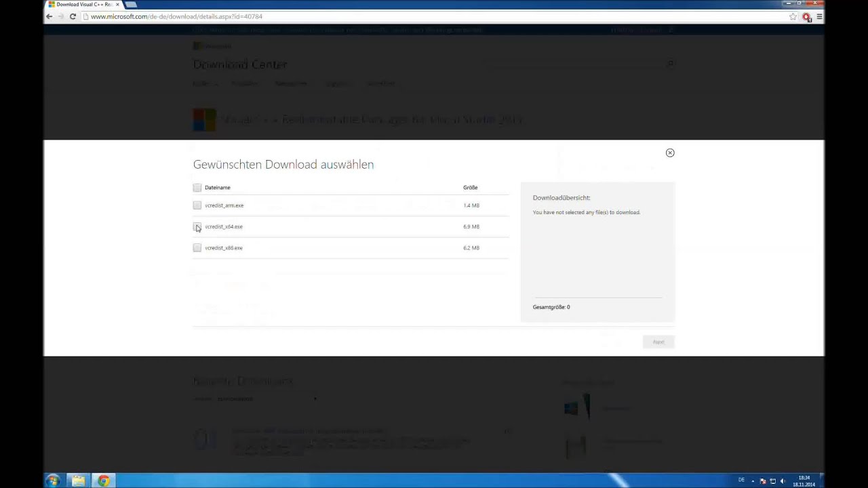The height and width of the screenshot is (488, 868).
Task: Open the network tray icon
Action: [773, 481]
